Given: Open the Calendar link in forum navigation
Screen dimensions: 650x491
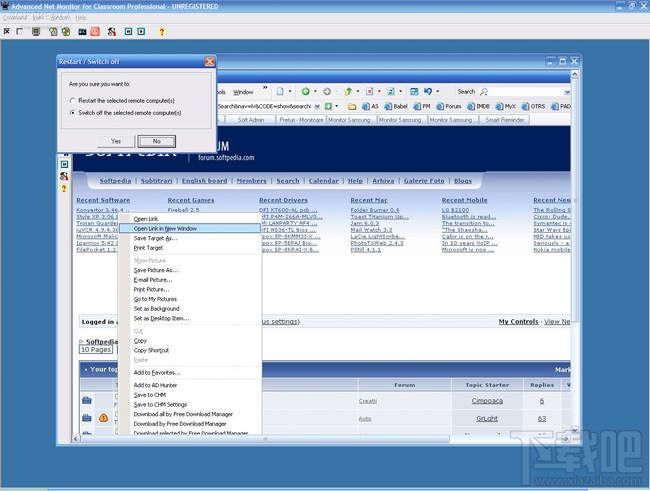Looking at the screenshot, I should point(323,181).
